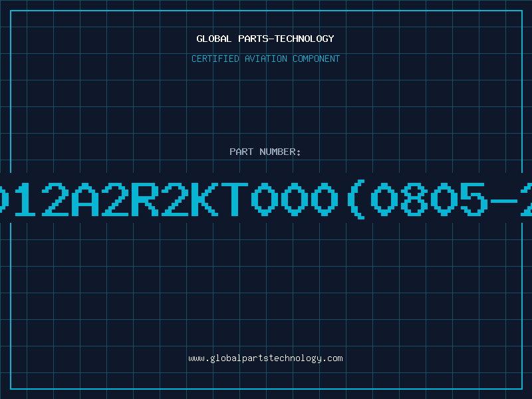
Task: Select the letter K in the part number
Action: pos(205,199)
